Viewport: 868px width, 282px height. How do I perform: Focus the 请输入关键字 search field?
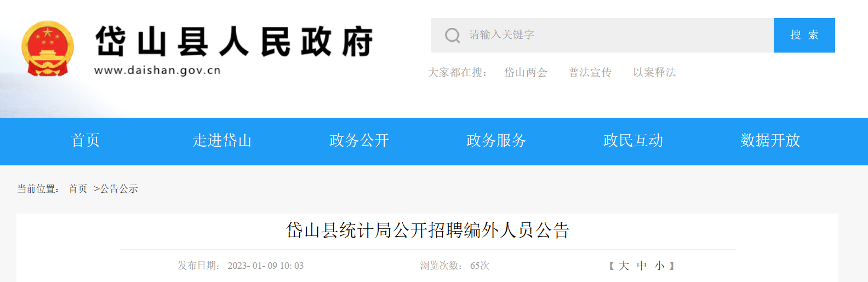click(x=602, y=35)
